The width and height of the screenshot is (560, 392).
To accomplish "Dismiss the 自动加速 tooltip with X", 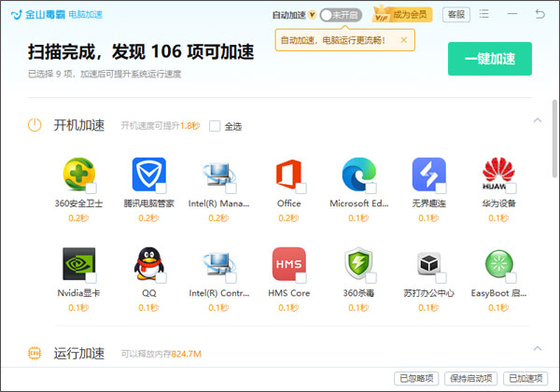I will tap(403, 40).
